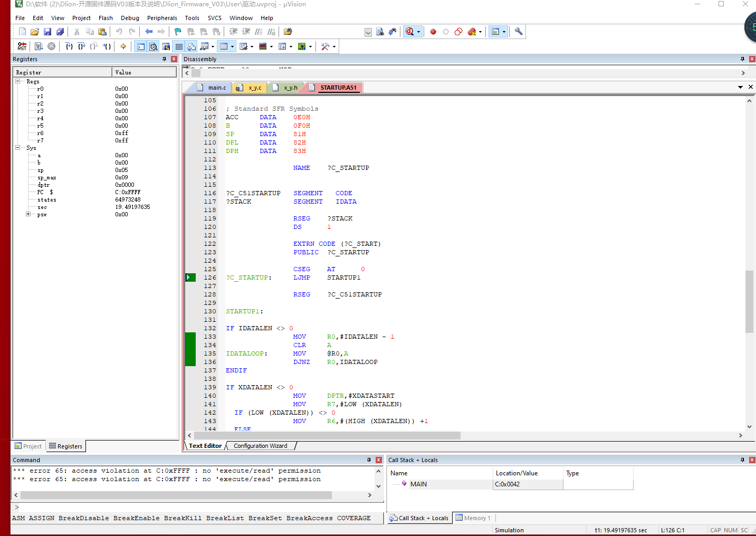Collapse the Sys tree node

pos(17,148)
